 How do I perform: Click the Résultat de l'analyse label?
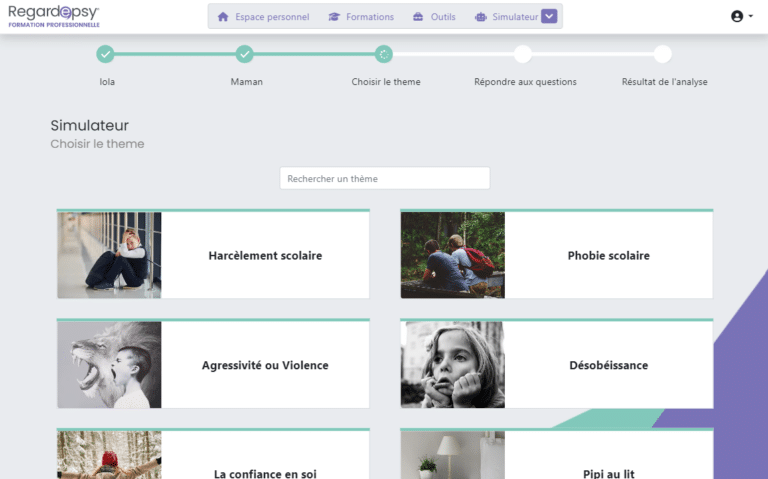coord(665,82)
